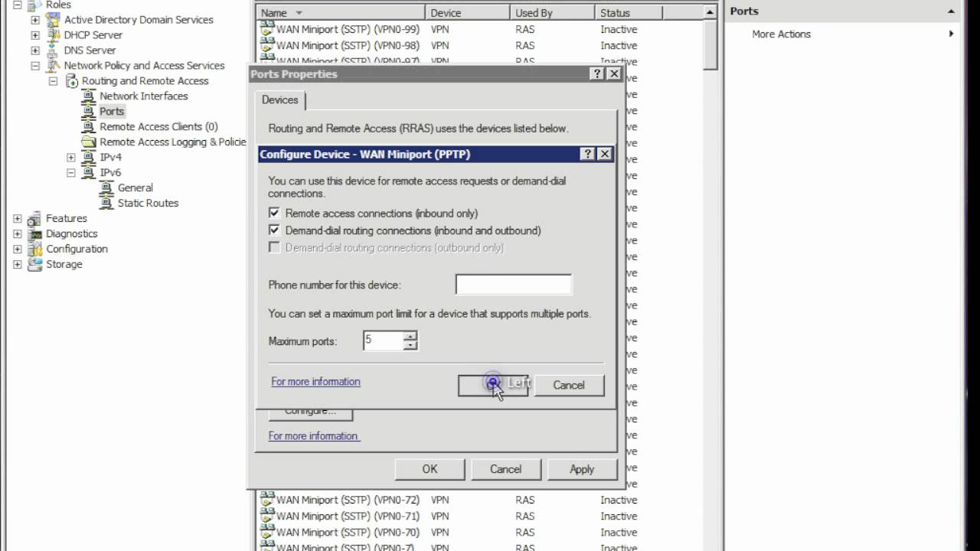
Task: Expand the Diagnostics node
Action: (x=18, y=234)
